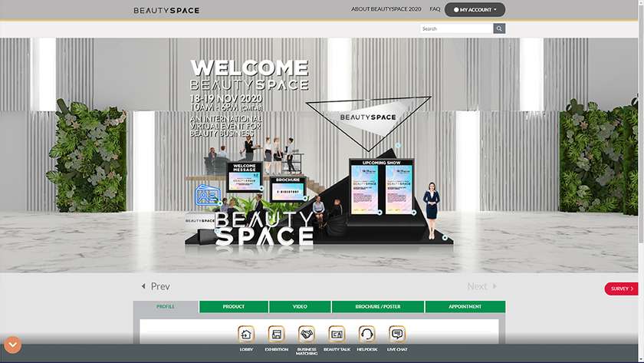Screen dimensions: 644x363
Task: Switch to the Product tab
Action: (x=234, y=307)
